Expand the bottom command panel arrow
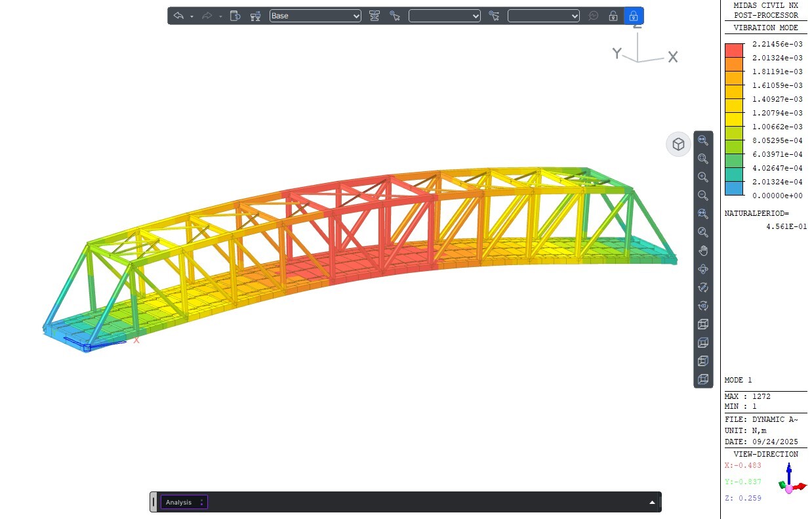 [652, 503]
